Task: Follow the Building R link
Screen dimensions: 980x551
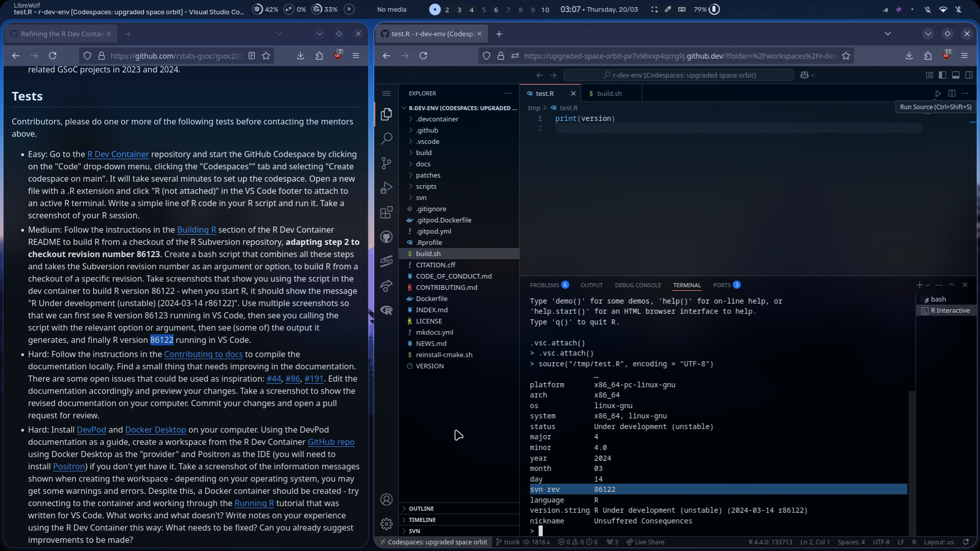Action: 197,230
